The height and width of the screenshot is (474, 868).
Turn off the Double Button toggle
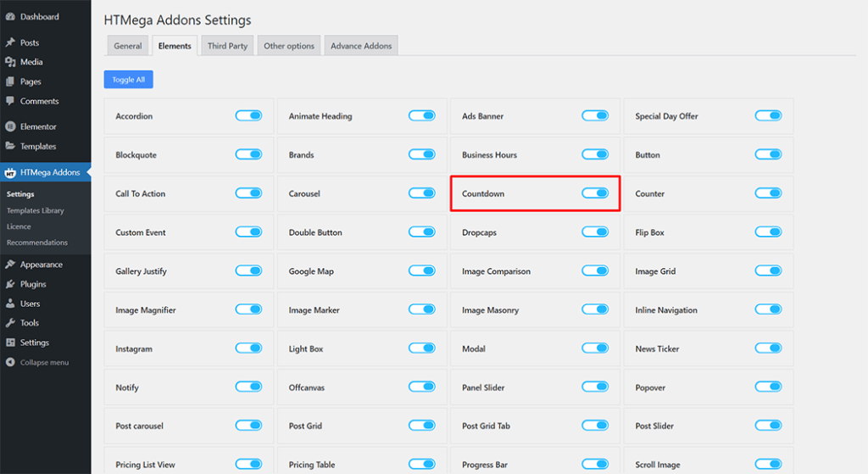tap(422, 232)
